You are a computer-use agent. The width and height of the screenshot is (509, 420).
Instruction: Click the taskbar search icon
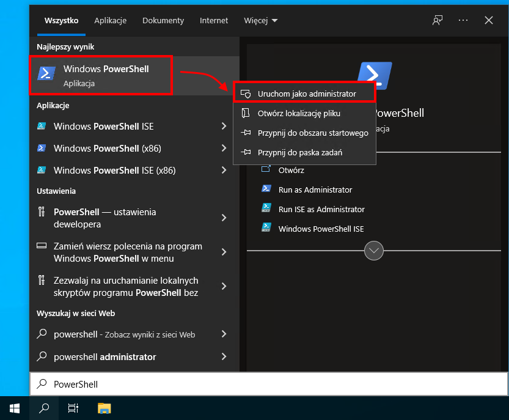click(x=44, y=408)
